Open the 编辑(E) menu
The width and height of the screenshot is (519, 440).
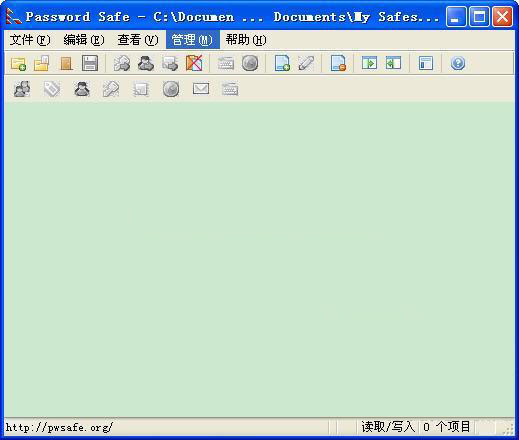(x=84, y=40)
